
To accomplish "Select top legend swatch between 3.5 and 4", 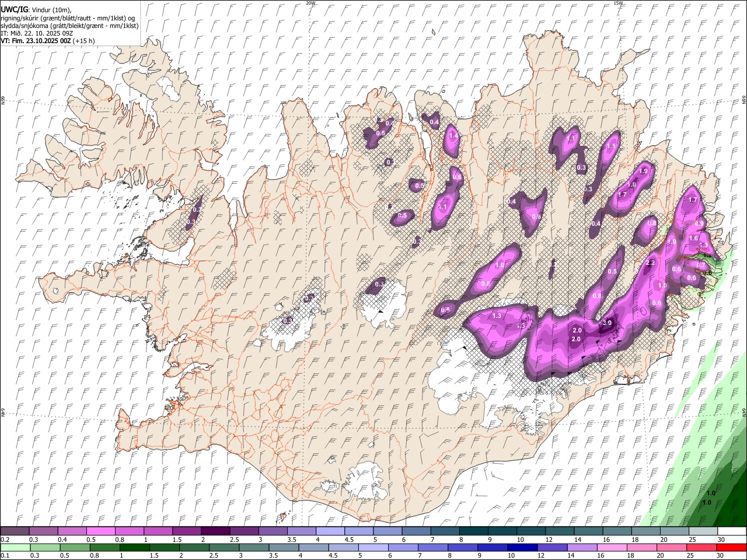I will [x=301, y=531].
